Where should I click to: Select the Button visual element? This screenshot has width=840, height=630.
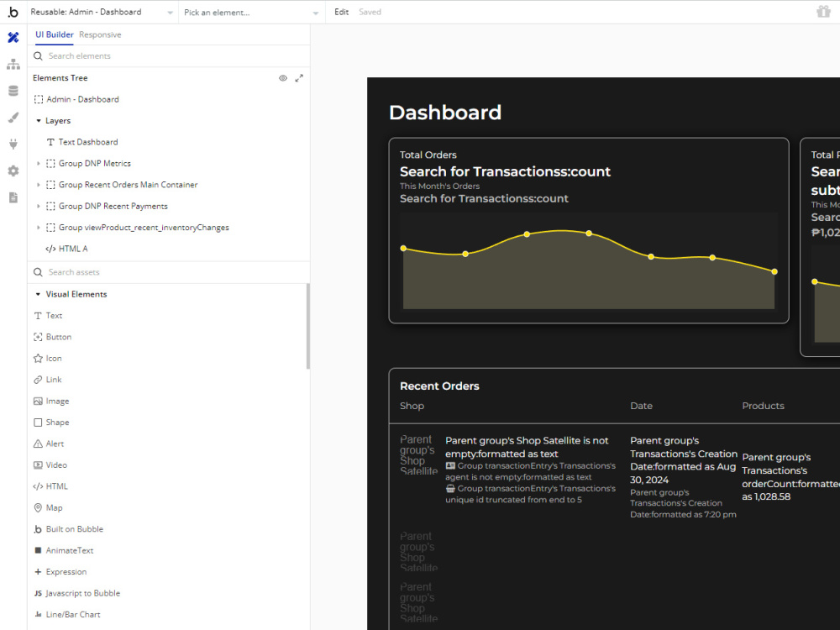tap(52, 337)
